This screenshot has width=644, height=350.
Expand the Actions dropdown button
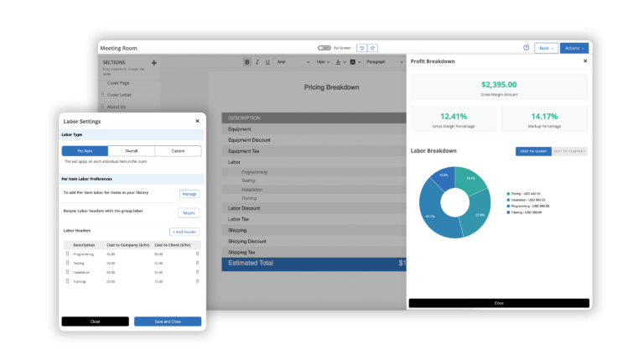tap(574, 48)
